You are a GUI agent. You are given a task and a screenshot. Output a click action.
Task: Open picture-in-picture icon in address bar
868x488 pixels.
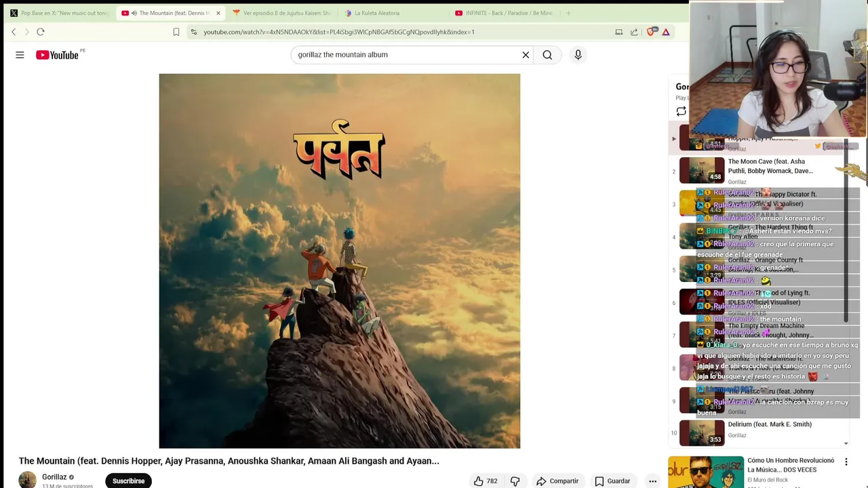(618, 32)
